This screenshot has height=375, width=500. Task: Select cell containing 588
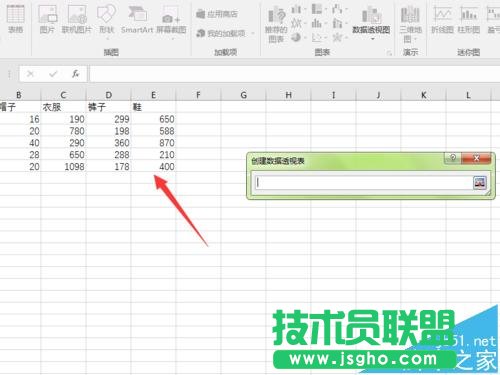click(x=153, y=131)
